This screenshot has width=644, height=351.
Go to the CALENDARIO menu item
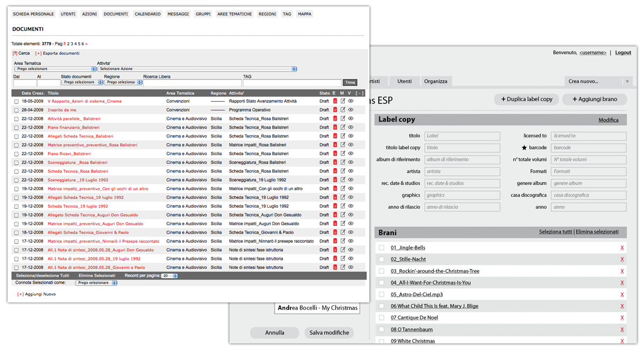click(x=148, y=14)
